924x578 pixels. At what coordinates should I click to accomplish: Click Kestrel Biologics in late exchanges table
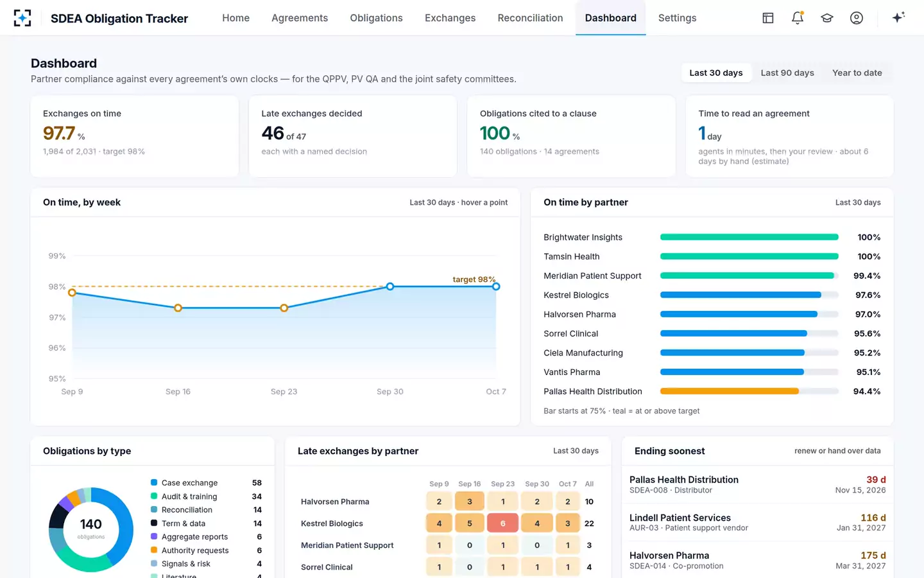point(332,523)
